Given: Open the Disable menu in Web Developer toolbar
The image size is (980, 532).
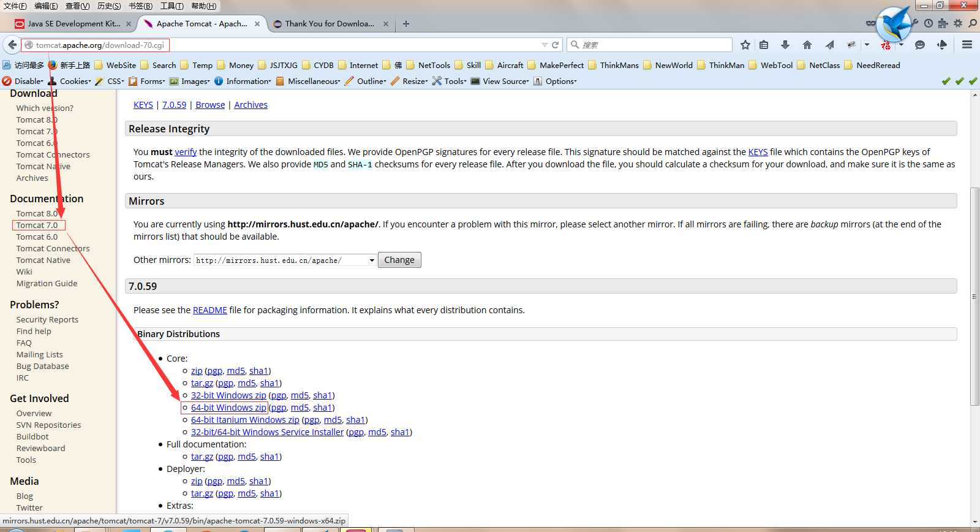Looking at the screenshot, I should (23, 81).
